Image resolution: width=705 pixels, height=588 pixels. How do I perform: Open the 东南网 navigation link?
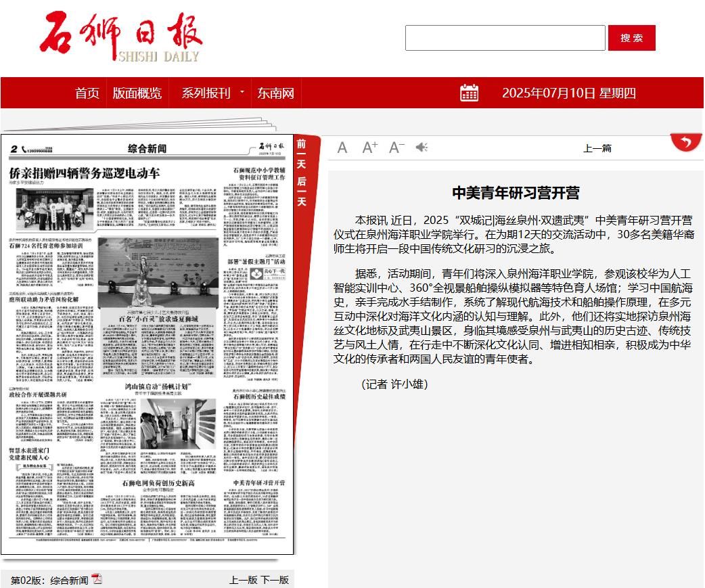275,93
